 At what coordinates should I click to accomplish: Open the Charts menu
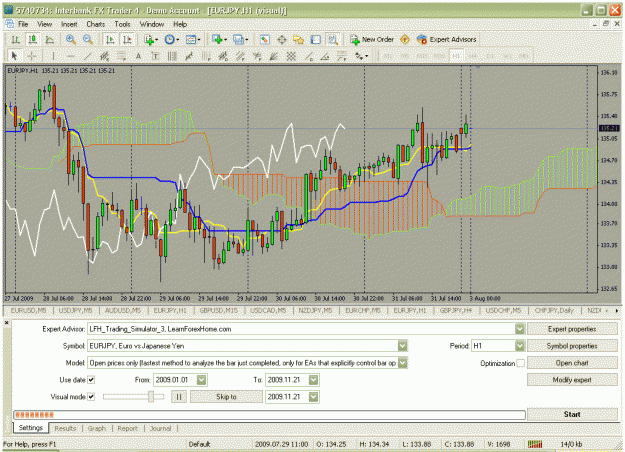point(96,24)
